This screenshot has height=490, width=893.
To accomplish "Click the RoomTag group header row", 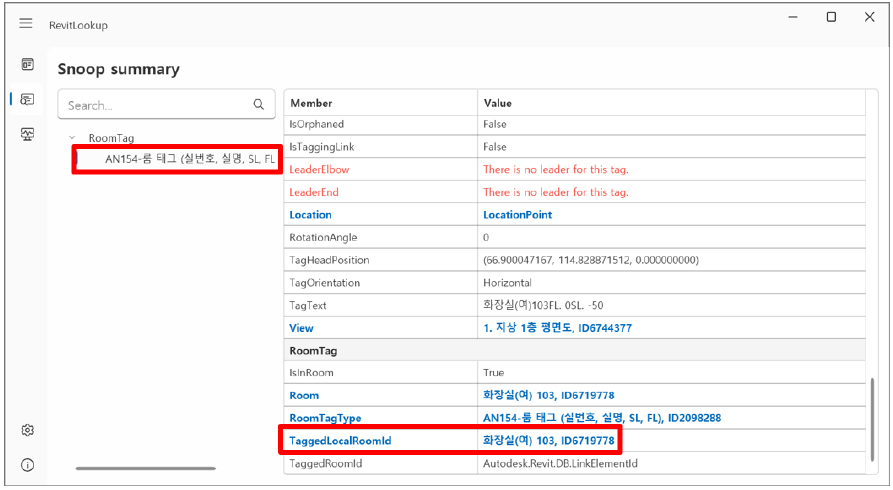I will 575,350.
